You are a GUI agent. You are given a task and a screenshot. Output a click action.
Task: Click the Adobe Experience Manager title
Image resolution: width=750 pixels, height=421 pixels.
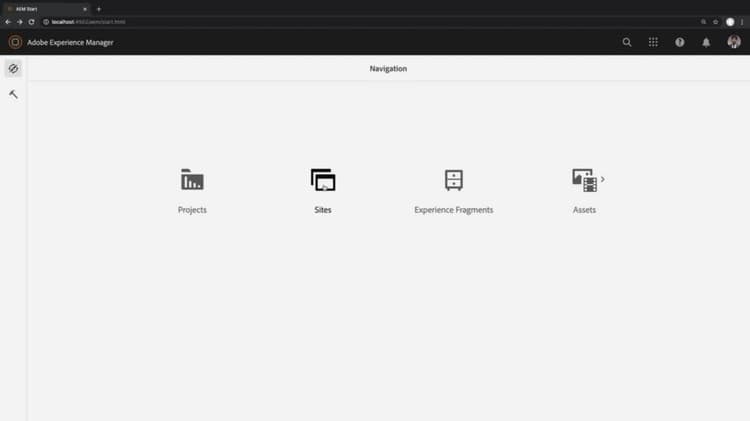tap(70, 43)
